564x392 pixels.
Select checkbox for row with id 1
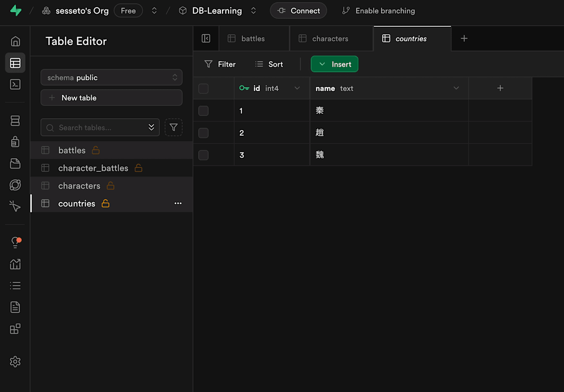(x=204, y=111)
